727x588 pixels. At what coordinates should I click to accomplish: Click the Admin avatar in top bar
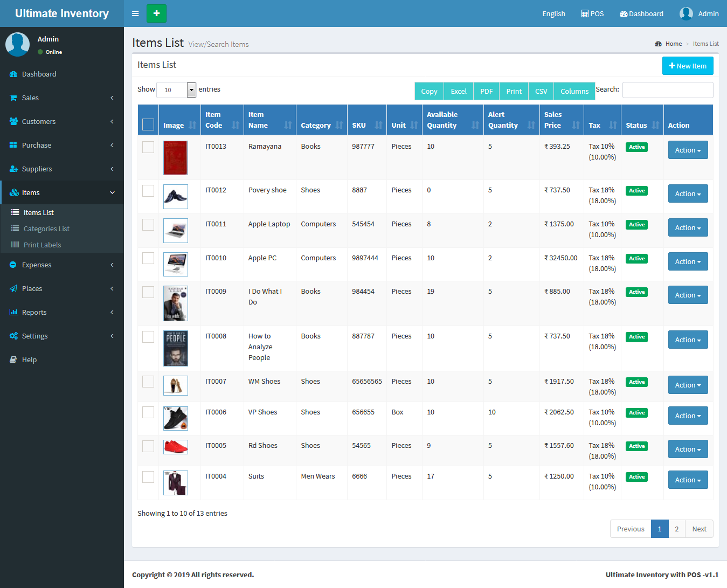(686, 13)
